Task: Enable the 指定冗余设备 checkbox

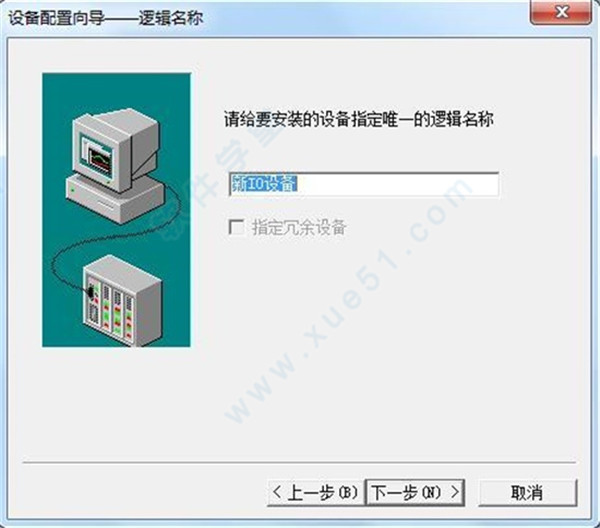Action: (x=236, y=227)
